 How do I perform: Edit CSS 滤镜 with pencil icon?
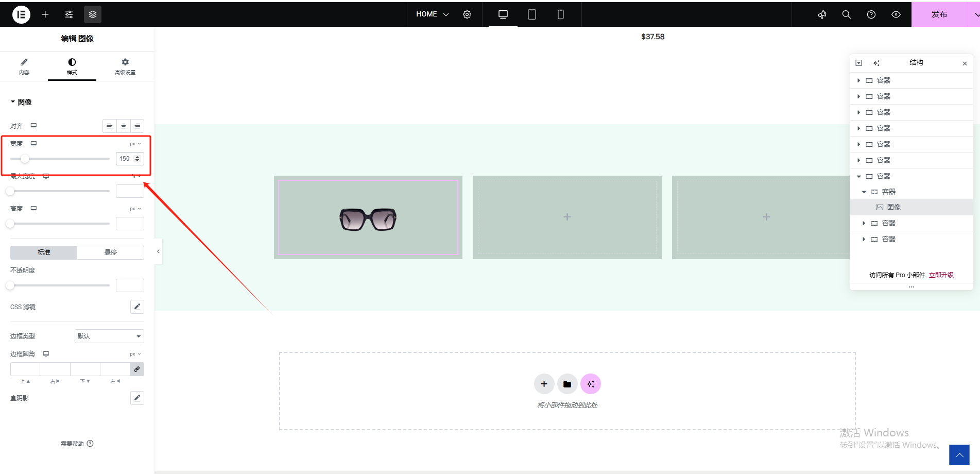coord(137,307)
